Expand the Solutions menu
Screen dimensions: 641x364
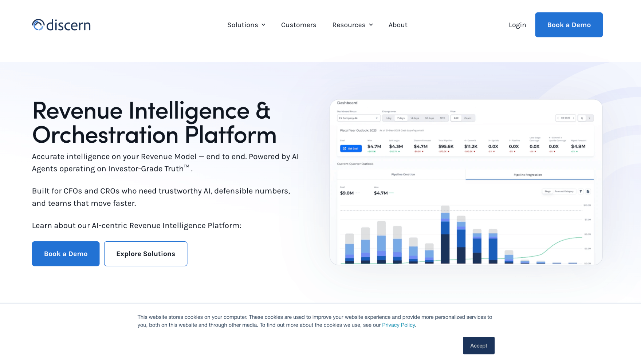(x=246, y=25)
